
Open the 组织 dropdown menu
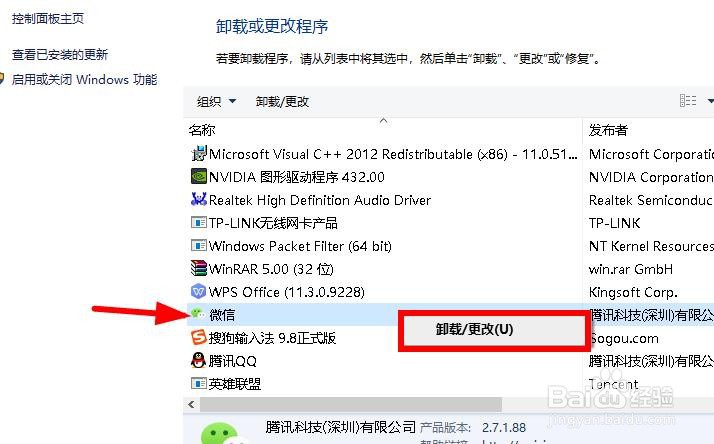[x=216, y=101]
